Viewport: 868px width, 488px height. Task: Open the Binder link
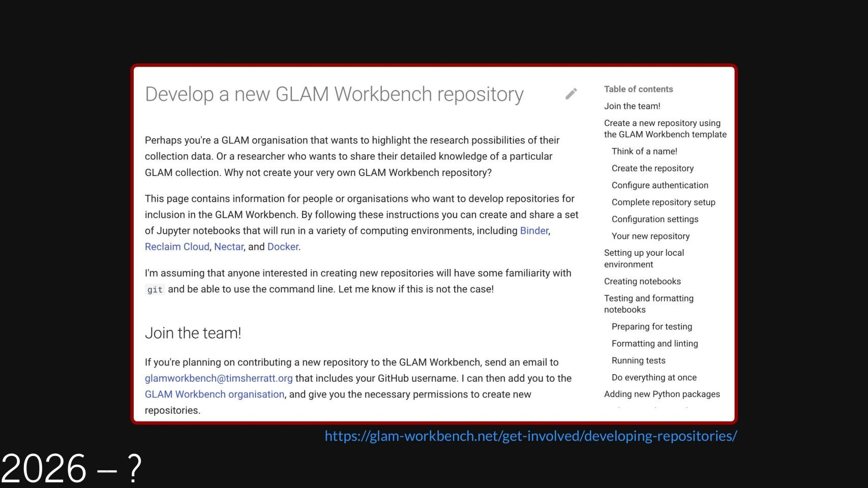tap(534, 231)
